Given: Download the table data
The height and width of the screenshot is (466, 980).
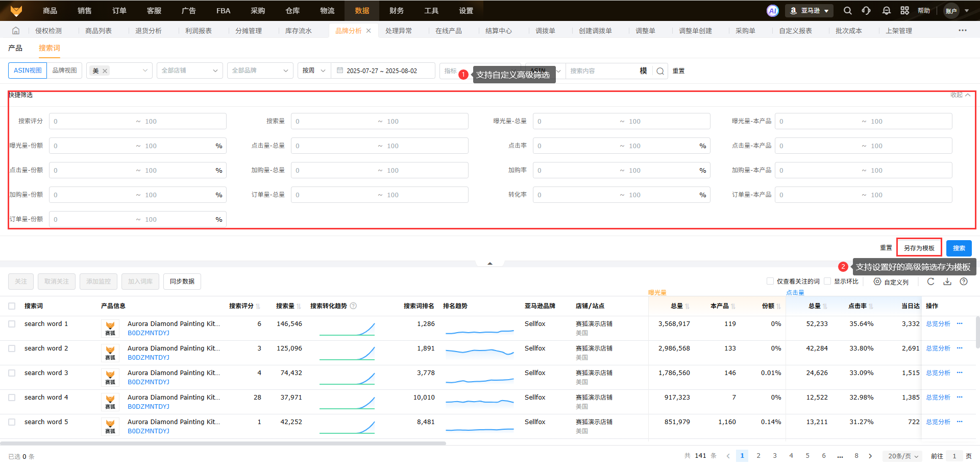Looking at the screenshot, I should tap(947, 282).
